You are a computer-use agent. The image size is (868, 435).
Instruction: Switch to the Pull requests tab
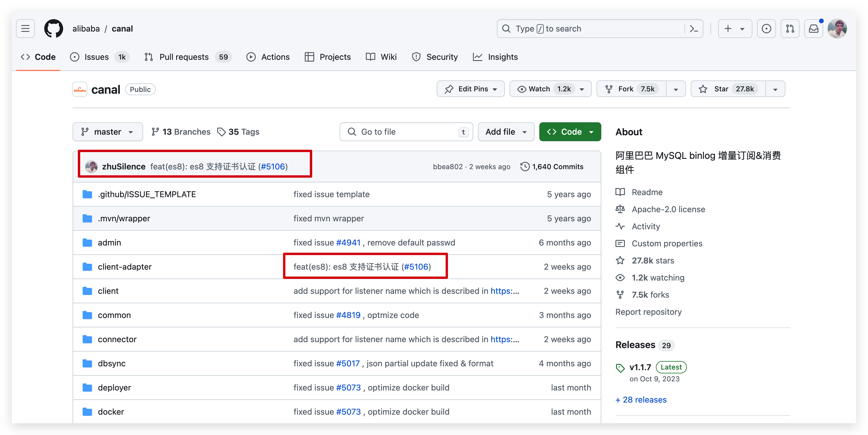pyautogui.click(x=184, y=57)
